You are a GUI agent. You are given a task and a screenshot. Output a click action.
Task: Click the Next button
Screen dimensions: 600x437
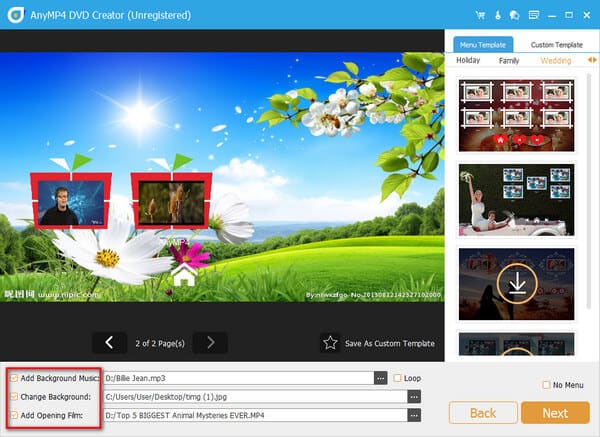tap(554, 412)
